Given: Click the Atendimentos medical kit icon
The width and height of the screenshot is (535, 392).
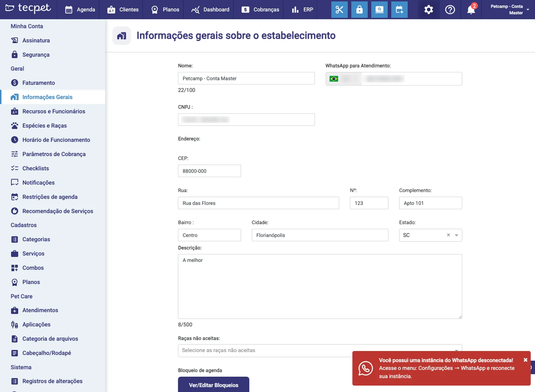Looking at the screenshot, I should (x=15, y=310).
